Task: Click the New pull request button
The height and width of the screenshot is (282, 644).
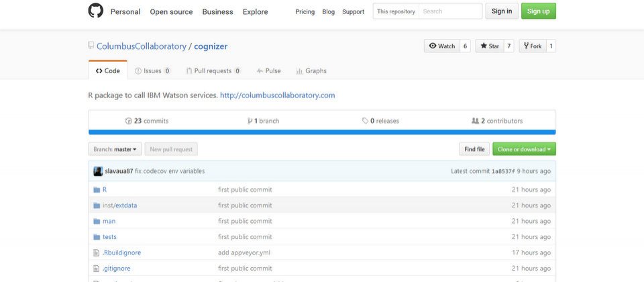Action: coord(171,149)
